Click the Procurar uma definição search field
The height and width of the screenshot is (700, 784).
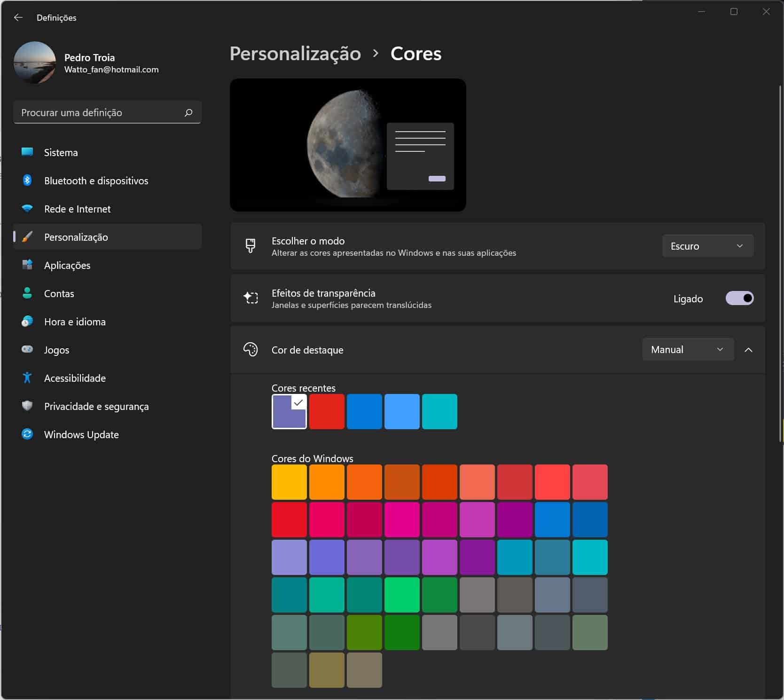(x=99, y=113)
